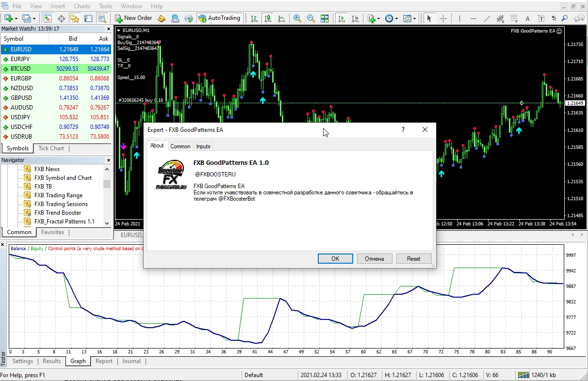Tile the chart windows
The image size is (588, 381).
coord(325,18)
